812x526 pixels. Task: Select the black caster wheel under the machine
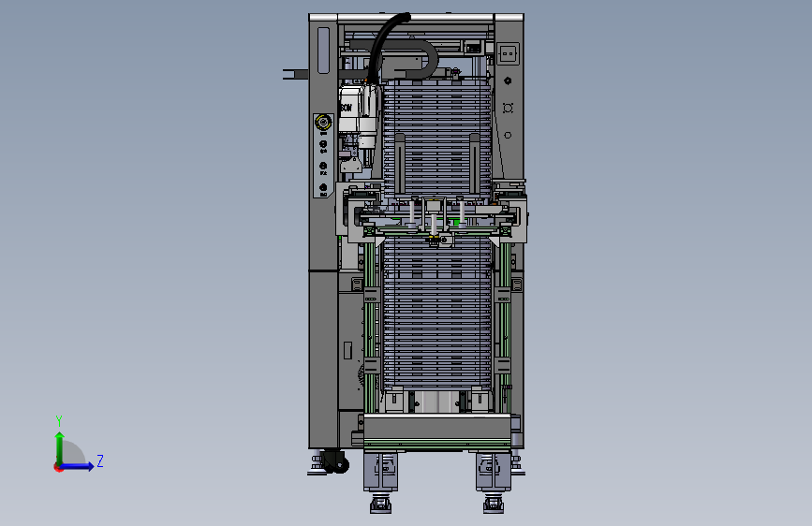(x=334, y=460)
